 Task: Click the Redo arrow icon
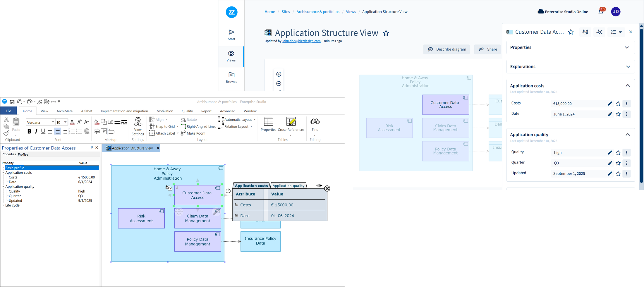30,102
